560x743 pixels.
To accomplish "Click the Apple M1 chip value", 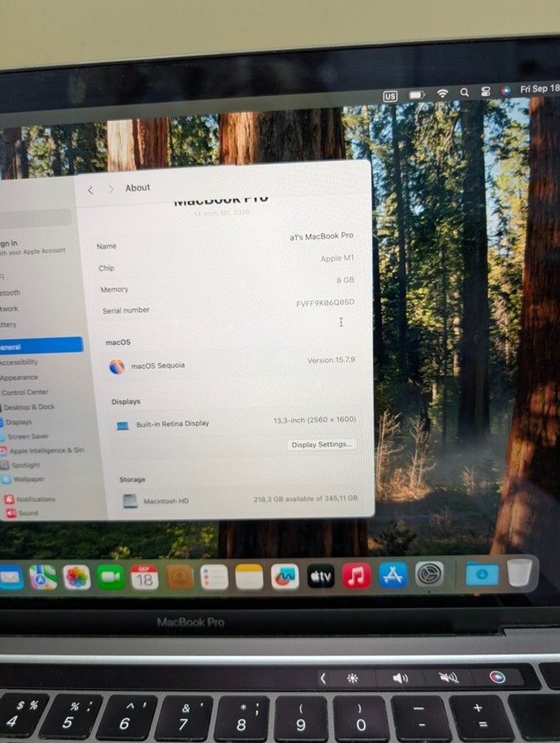I will pos(337,258).
